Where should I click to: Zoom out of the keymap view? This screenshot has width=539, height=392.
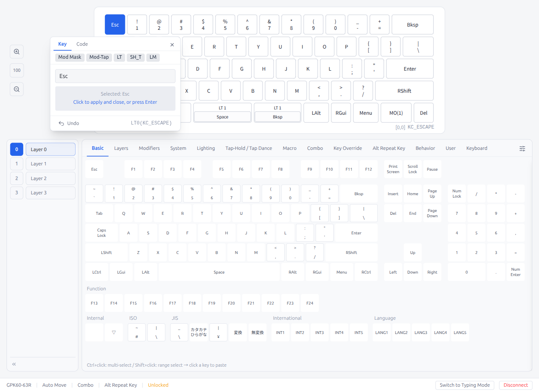click(x=16, y=89)
